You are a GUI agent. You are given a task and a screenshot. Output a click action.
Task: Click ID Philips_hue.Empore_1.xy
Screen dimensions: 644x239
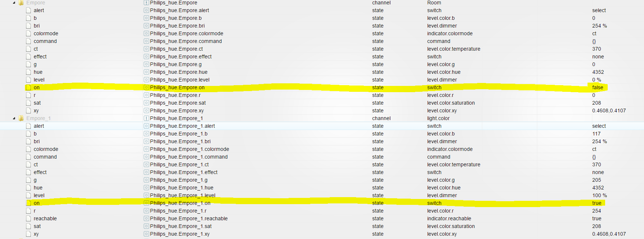pyautogui.click(x=180, y=234)
